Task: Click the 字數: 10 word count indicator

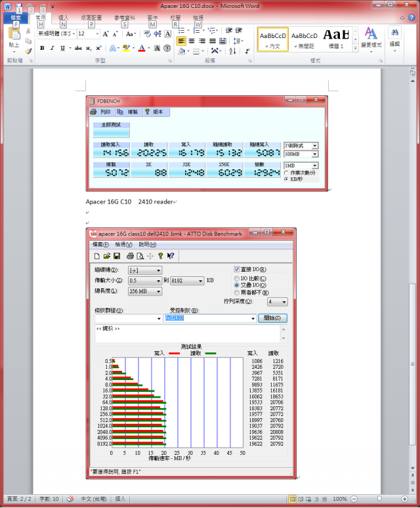Action: point(49,499)
